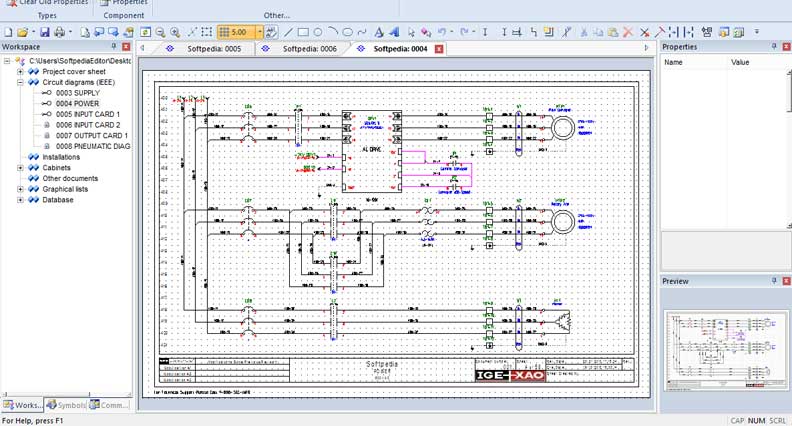Open the folder icon's dropdown arrow

[33, 32]
